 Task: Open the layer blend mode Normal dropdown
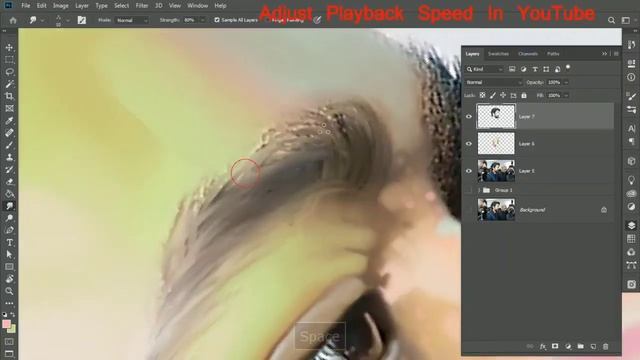point(494,82)
